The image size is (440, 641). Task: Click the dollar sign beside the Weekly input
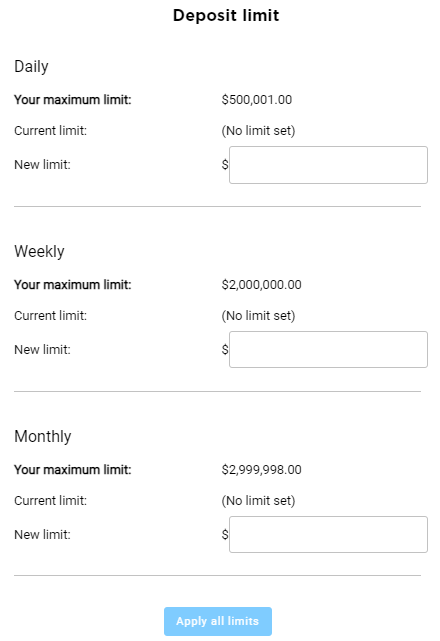point(225,350)
